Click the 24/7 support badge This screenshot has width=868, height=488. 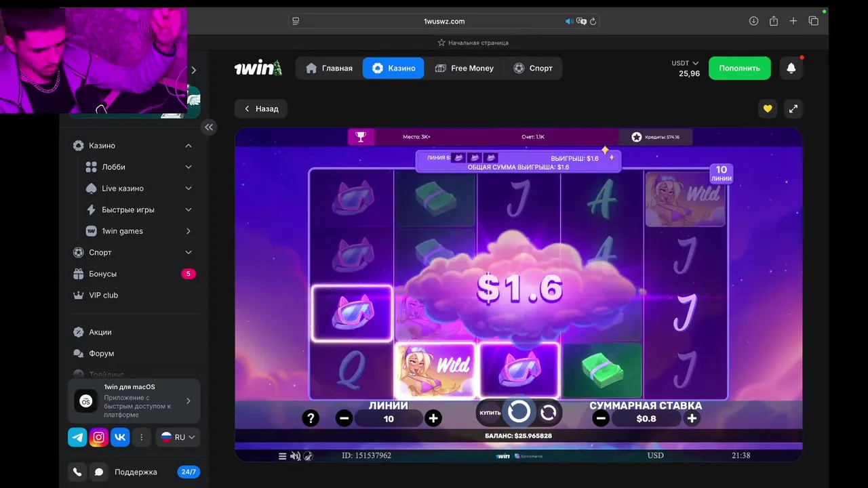click(189, 472)
